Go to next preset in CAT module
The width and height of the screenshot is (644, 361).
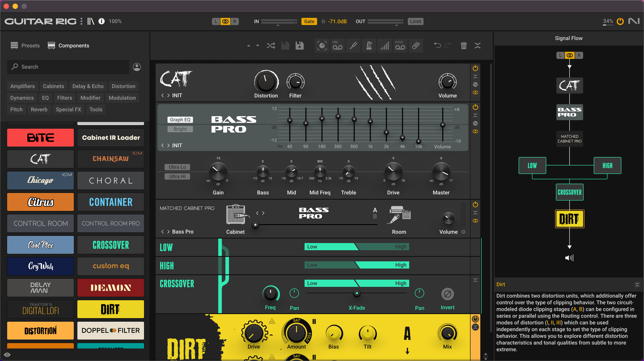(x=168, y=95)
